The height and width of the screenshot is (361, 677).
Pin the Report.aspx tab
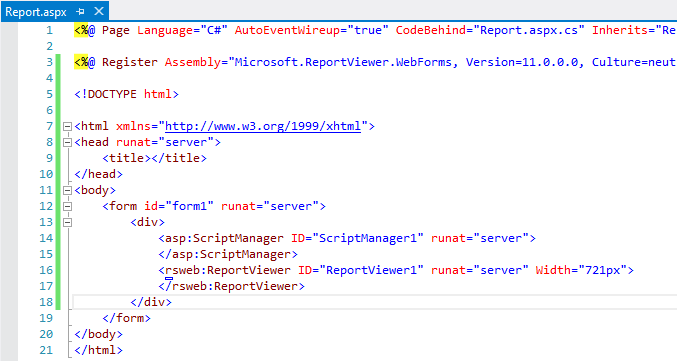(x=80, y=12)
